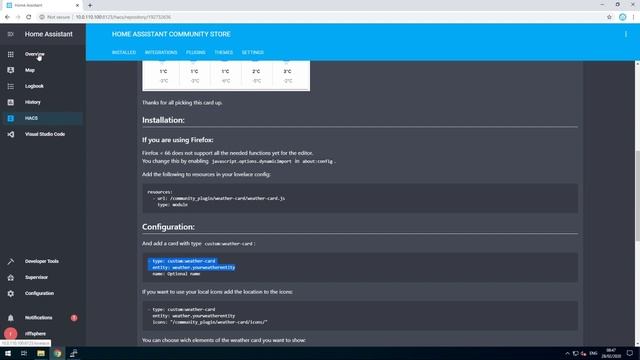Click the page vertical scrollbar thumb
640x360 pixels.
637,196
